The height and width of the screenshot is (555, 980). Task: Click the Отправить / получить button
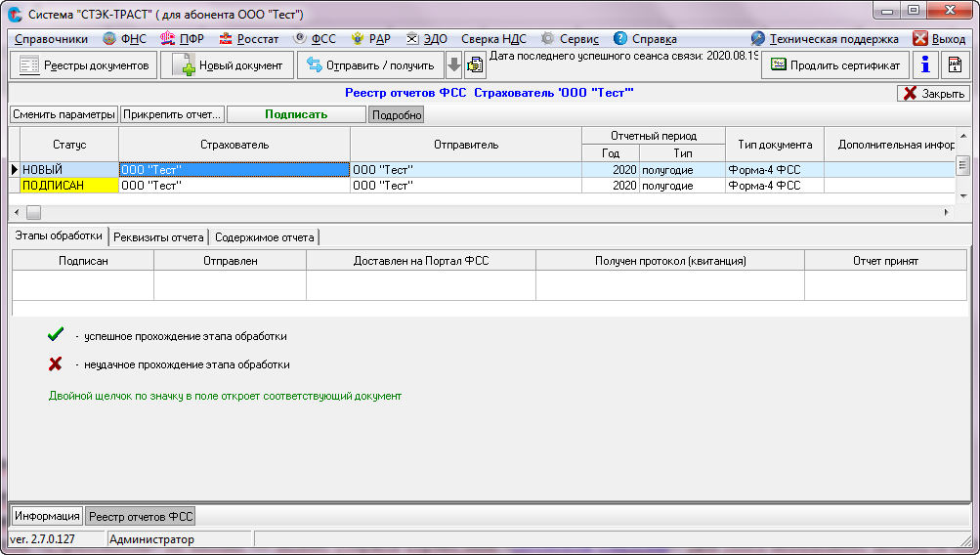pyautogui.click(x=370, y=65)
